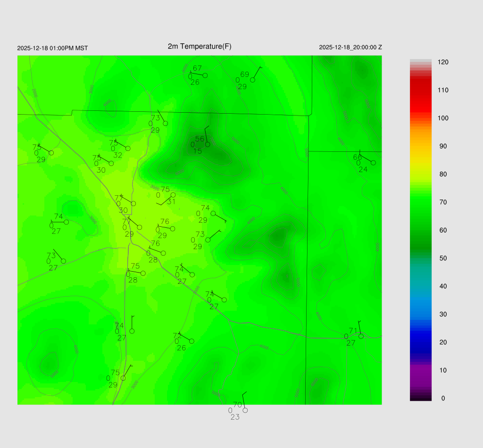Click the 2m Temperature(F) chart title
The width and height of the screenshot is (483, 448).
click(200, 46)
